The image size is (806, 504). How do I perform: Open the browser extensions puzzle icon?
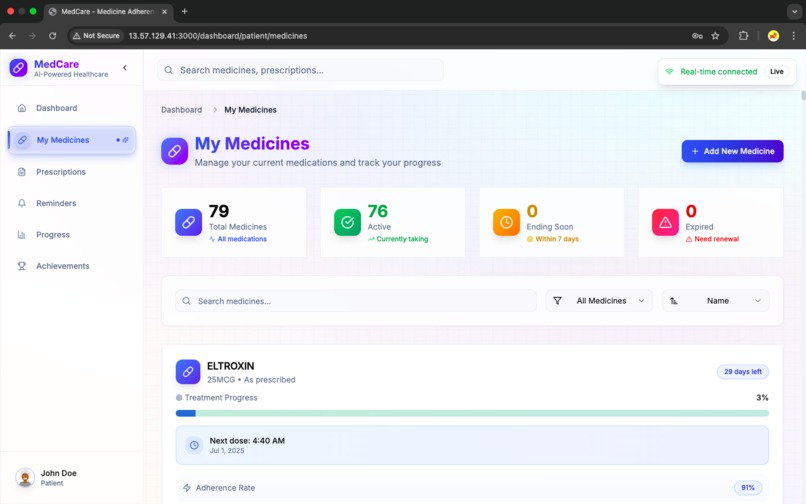[743, 36]
